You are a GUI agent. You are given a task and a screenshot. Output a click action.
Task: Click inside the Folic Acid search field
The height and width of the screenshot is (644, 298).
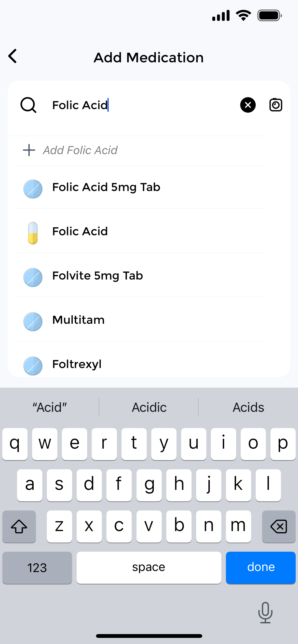143,105
